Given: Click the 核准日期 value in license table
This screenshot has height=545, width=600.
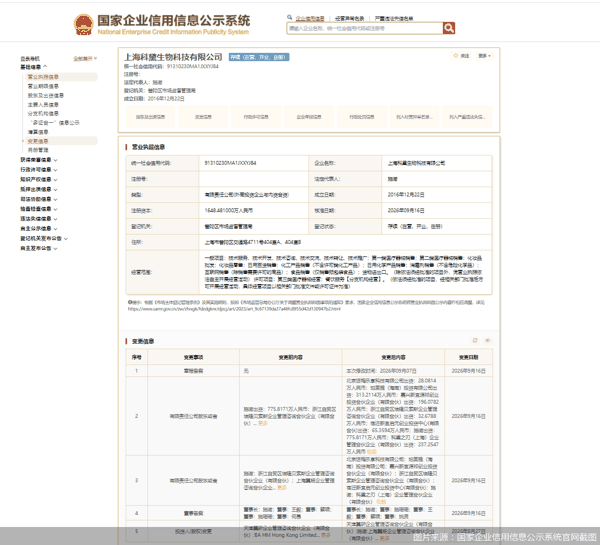Looking at the screenshot, I should (x=406, y=210).
